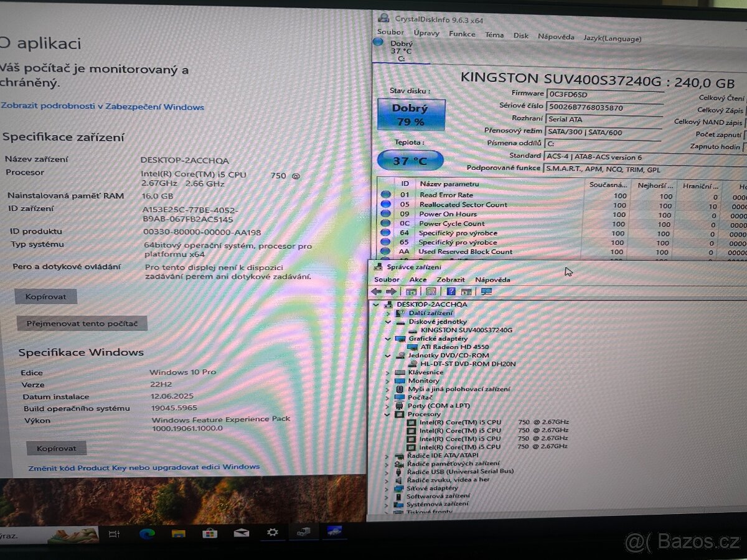Select Řadiče IDE ATA/ATAPI category
747x560 pixels.
tap(443, 455)
